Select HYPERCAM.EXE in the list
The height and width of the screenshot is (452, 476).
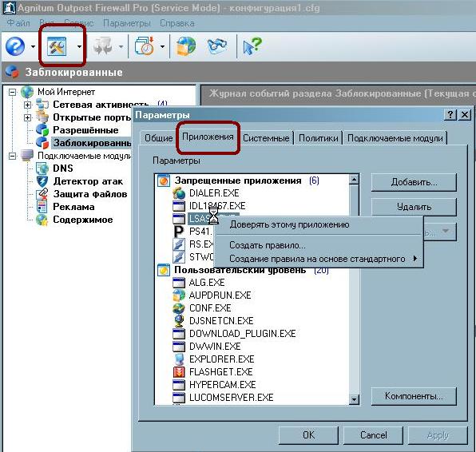tap(222, 385)
